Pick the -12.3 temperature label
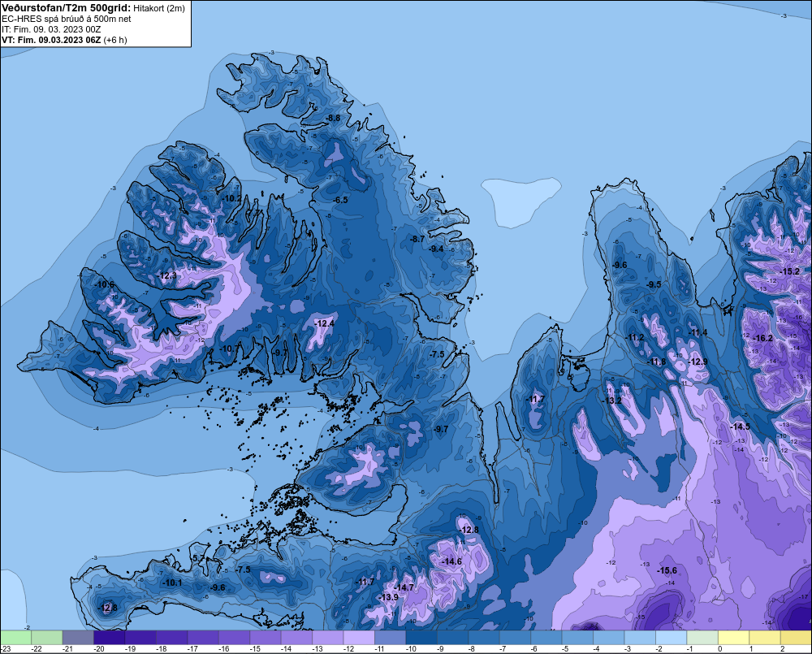Viewport: 812px width, 654px height. point(166,275)
